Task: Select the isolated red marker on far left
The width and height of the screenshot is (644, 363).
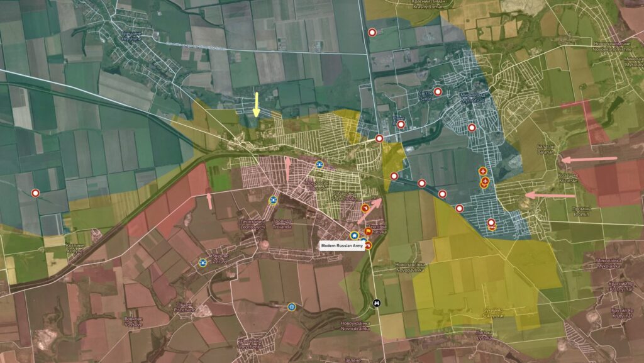Action: (36, 193)
